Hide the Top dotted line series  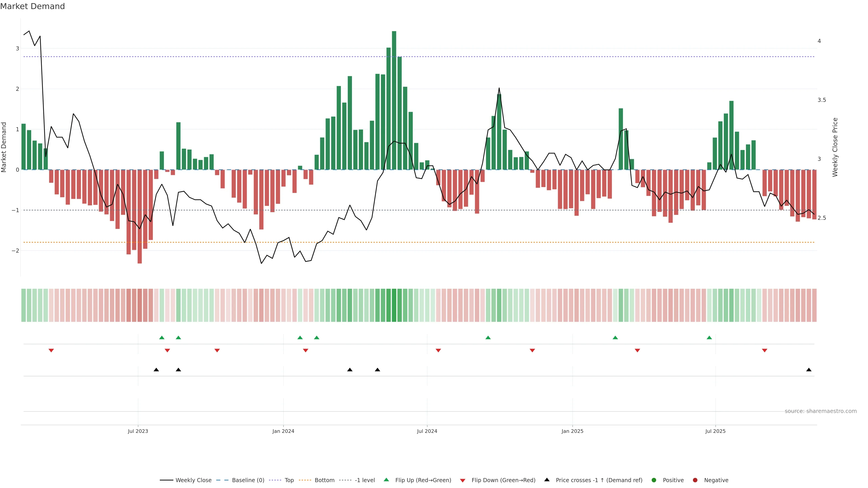coord(289,480)
